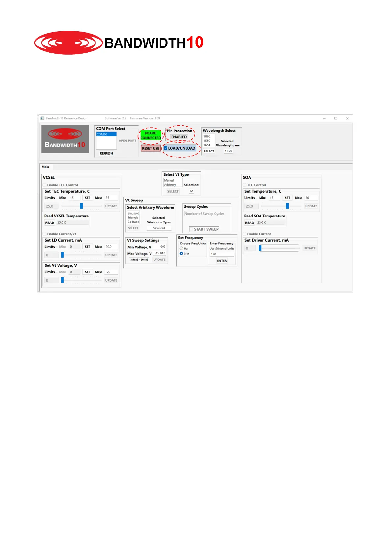The width and height of the screenshot is (392, 554).
Task: Click the OPEN PORT button
Action: 127,140
